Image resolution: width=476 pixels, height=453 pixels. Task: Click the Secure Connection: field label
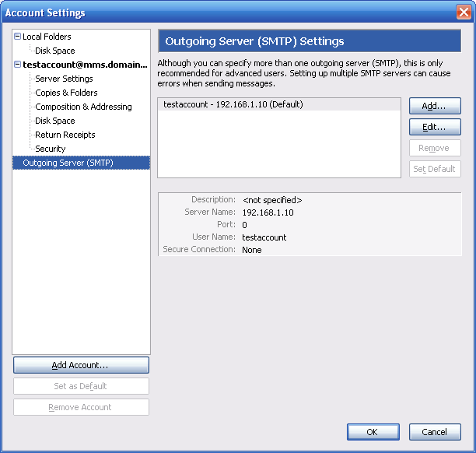point(199,249)
